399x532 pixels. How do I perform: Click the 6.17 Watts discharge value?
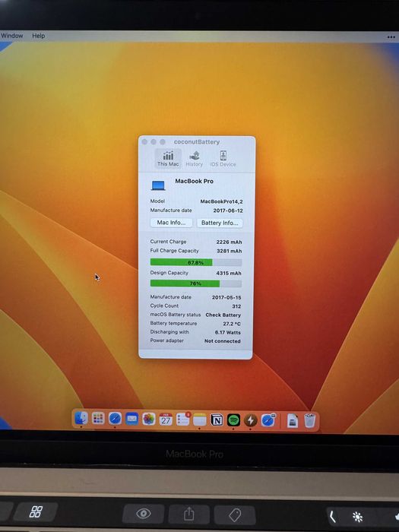(228, 333)
